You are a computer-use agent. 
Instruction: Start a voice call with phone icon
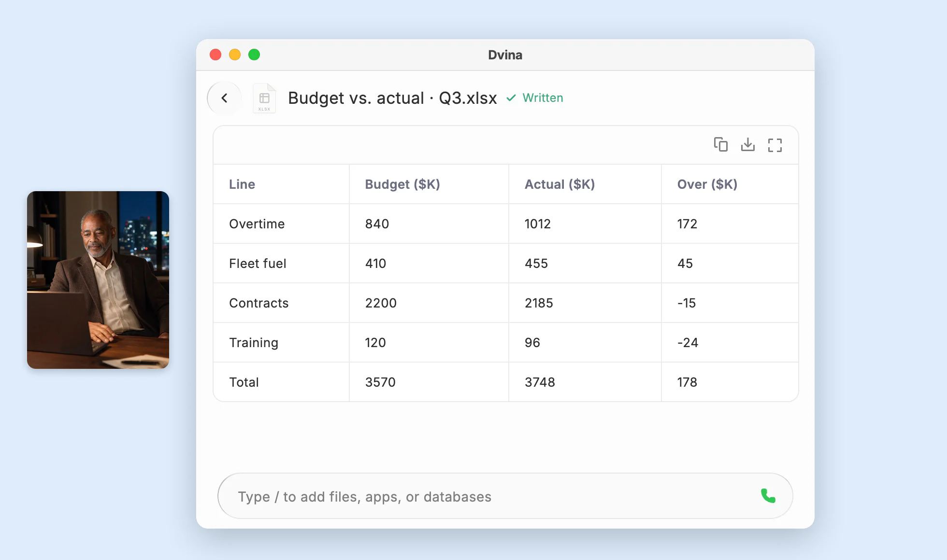click(x=768, y=496)
